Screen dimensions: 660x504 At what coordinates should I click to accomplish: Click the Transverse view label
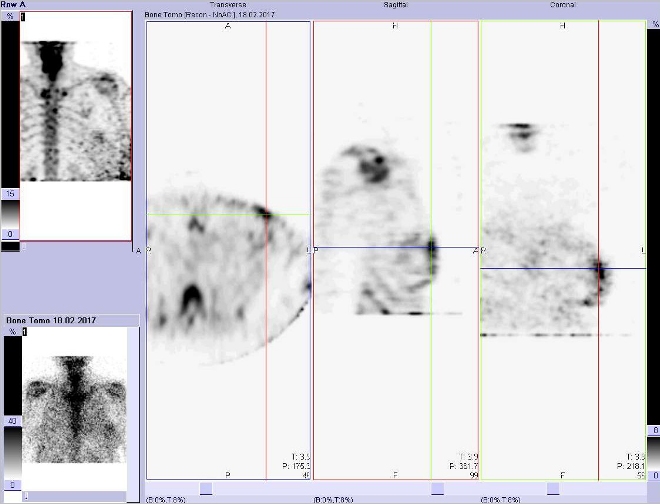click(226, 5)
